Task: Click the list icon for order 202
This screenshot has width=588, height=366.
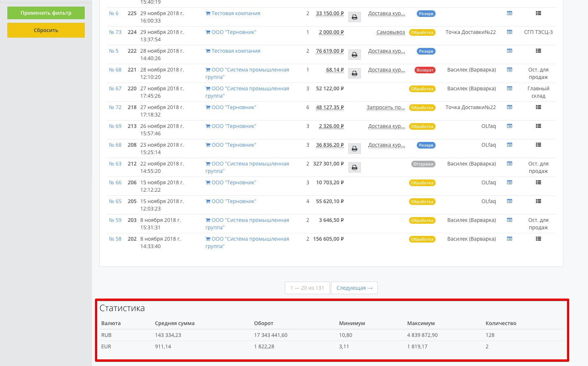Action: pyautogui.click(x=538, y=239)
